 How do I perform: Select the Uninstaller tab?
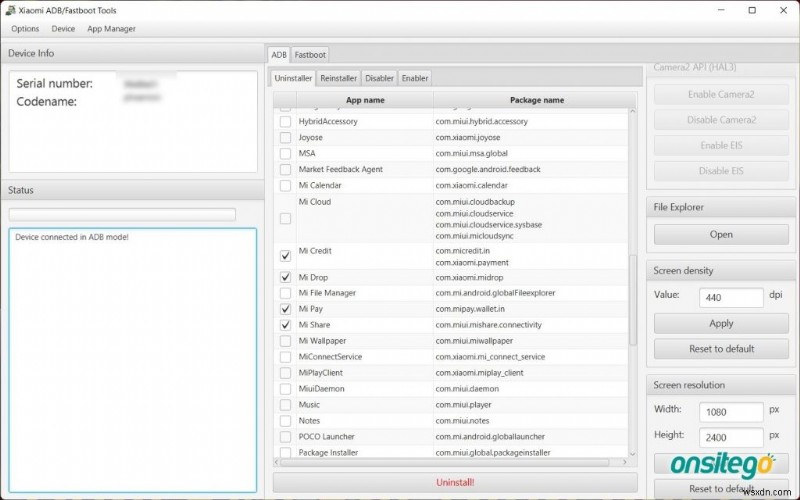pyautogui.click(x=293, y=78)
